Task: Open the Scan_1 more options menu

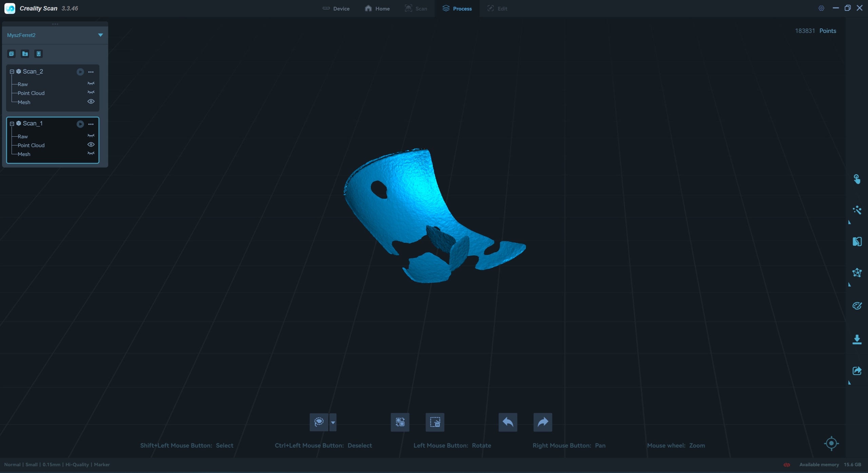Action: (91, 124)
